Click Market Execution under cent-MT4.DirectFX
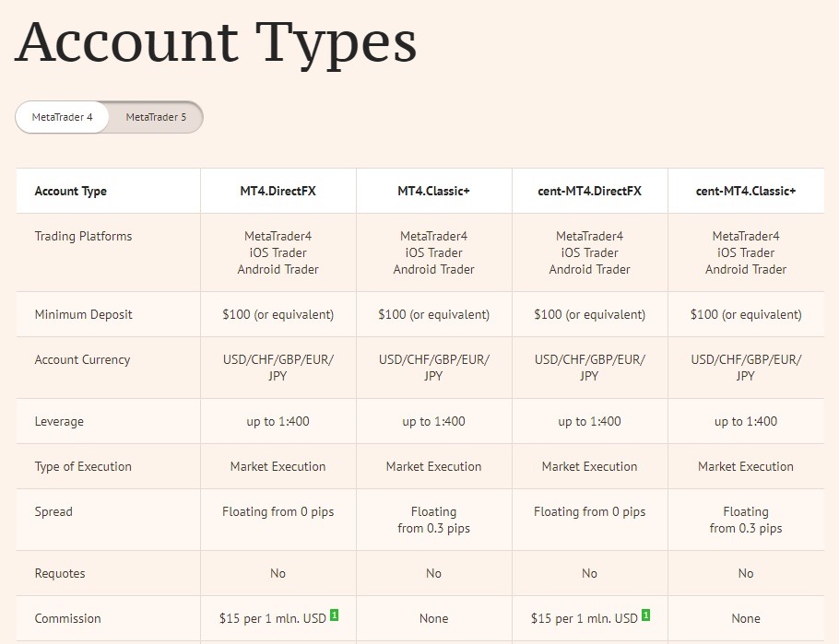Screen dimensions: 839x644 (x=590, y=466)
